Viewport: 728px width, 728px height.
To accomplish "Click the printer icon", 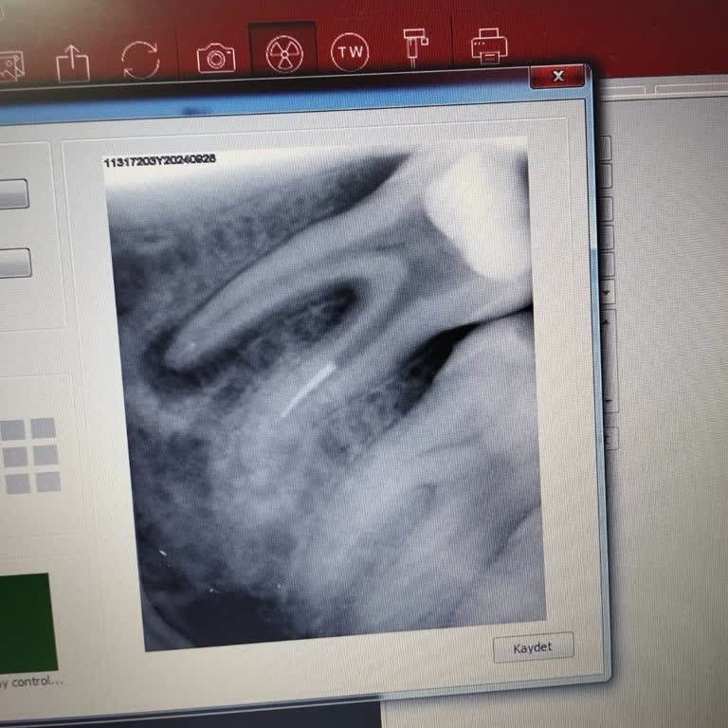I will click(x=489, y=45).
